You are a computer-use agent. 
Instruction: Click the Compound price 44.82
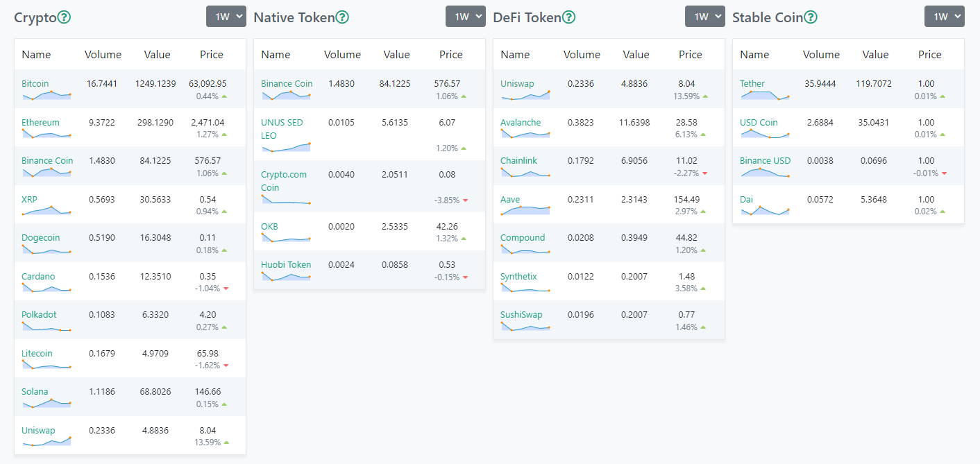point(686,237)
